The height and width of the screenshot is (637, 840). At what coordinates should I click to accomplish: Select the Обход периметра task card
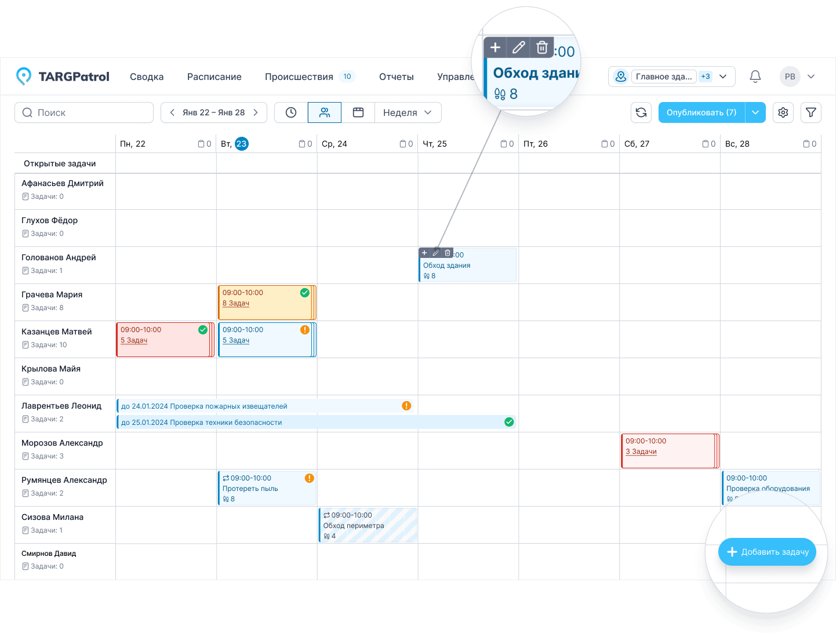pyautogui.click(x=368, y=525)
